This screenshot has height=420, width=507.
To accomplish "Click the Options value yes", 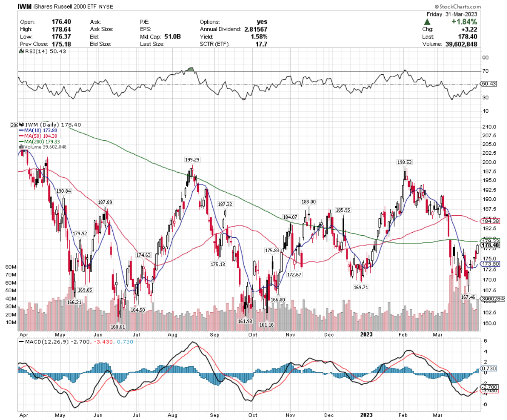I will (x=262, y=22).
